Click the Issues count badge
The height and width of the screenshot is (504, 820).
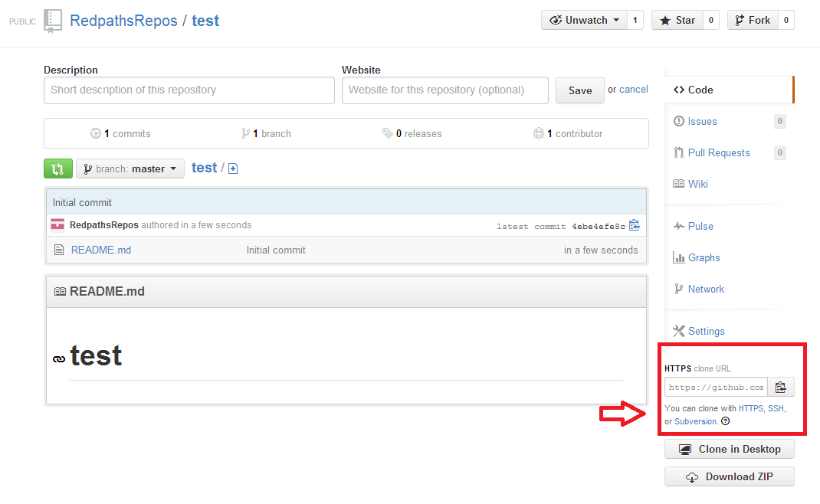pos(779,121)
